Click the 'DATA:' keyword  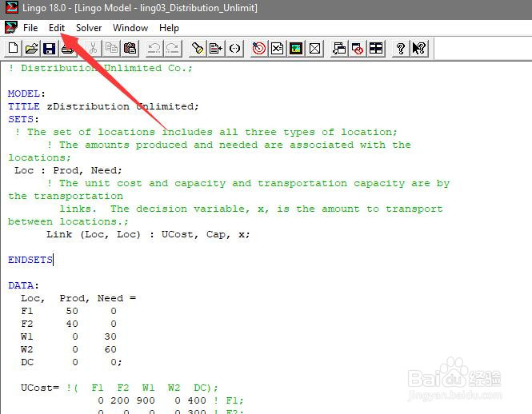tap(23, 285)
